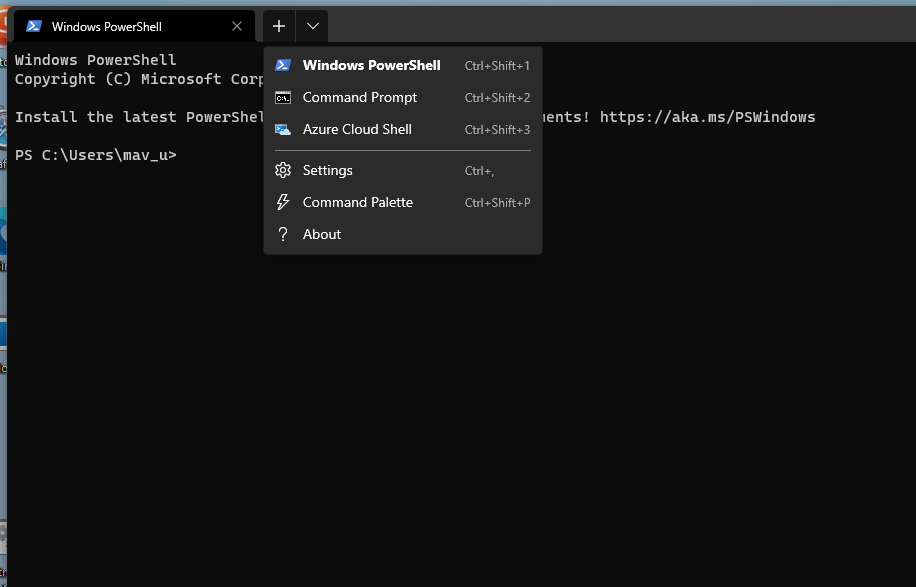Open the About dialog entry

coord(321,234)
